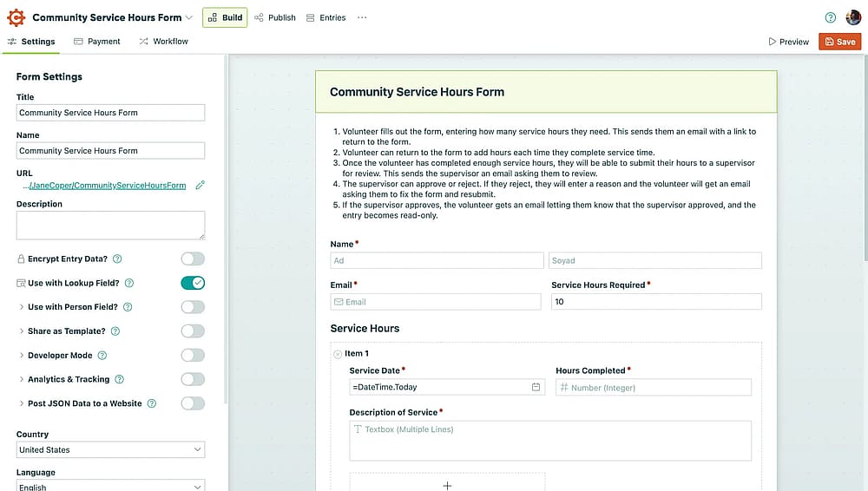Screen dimensions: 868x491
Task: Enable Post JSON Data to a Website switch
Action: tap(193, 403)
